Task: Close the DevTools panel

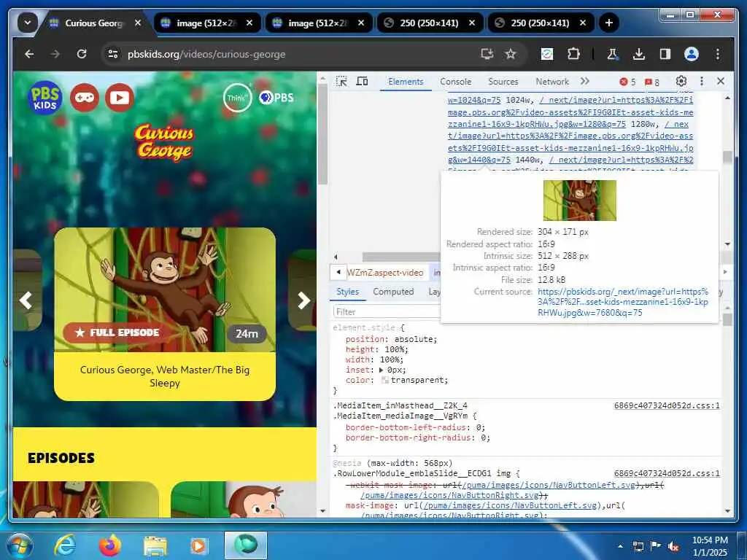Action: [x=720, y=82]
